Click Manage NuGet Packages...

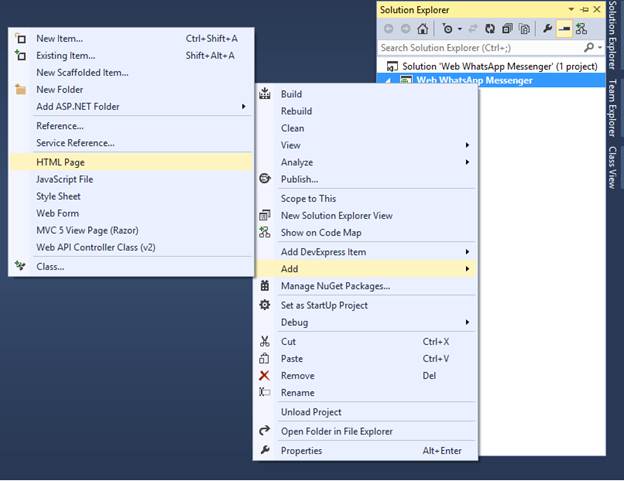[365, 286]
